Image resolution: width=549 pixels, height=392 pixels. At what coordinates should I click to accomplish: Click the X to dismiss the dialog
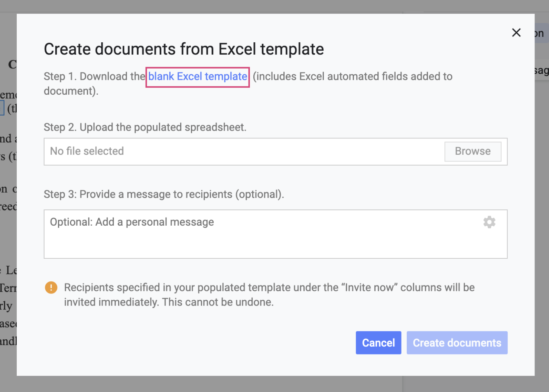tap(516, 33)
